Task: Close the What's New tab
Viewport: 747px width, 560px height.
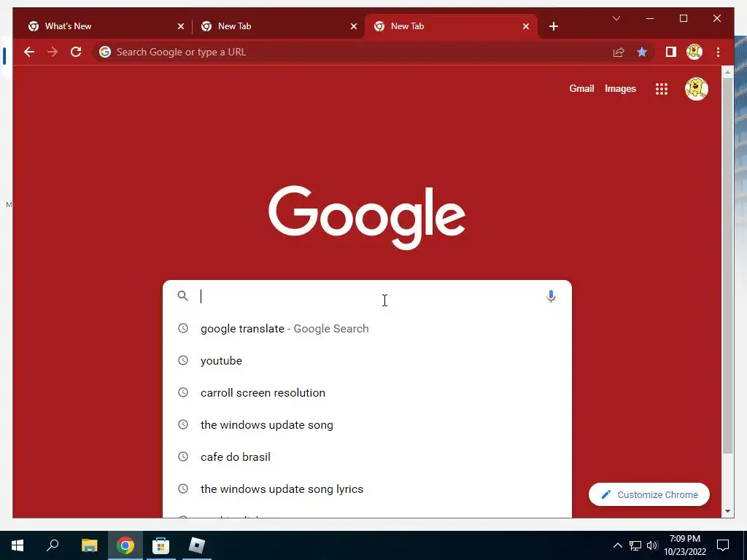Action: [x=181, y=26]
